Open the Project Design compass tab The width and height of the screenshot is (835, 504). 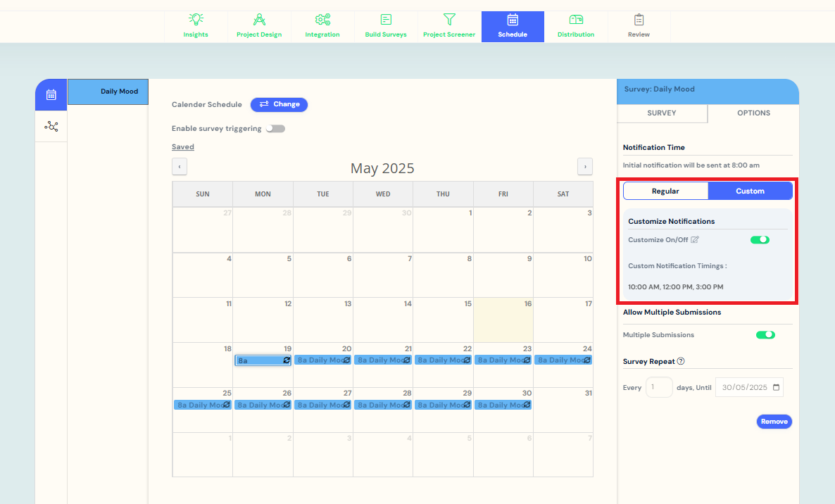259,27
